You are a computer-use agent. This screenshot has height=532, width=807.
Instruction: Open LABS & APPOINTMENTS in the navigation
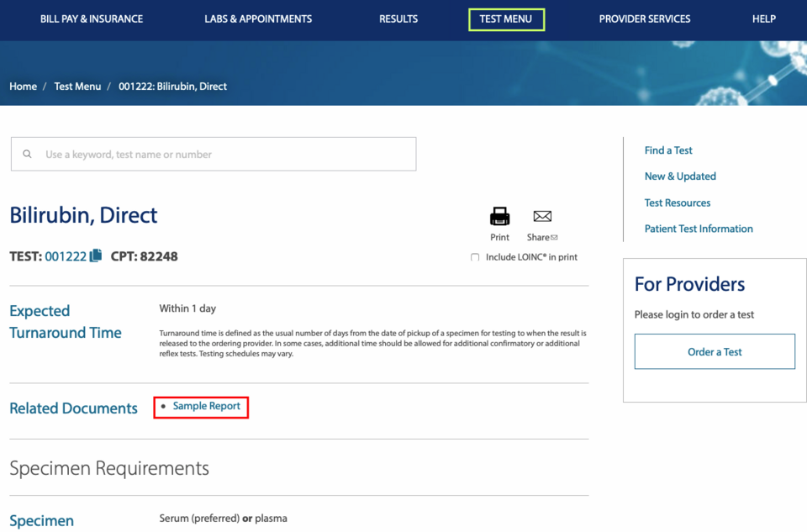tap(258, 18)
